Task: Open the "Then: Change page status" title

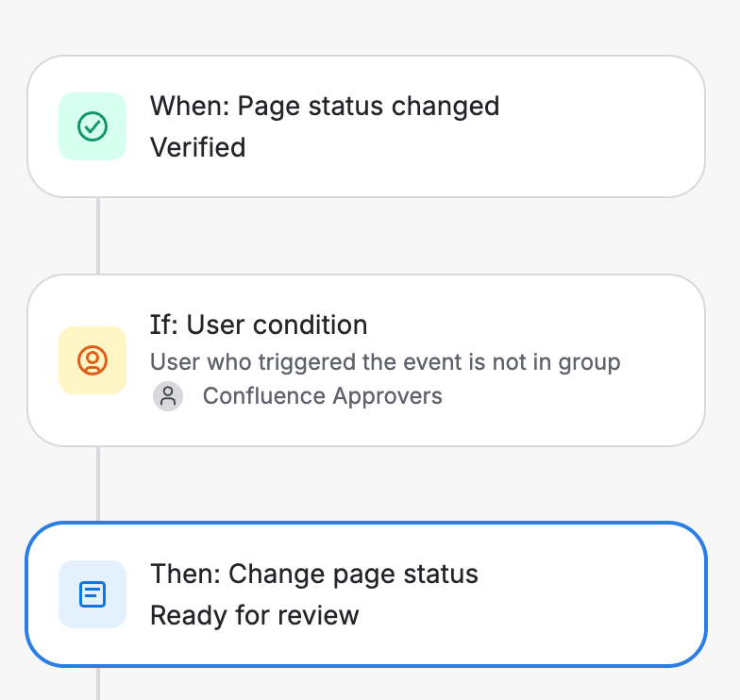Action: click(x=314, y=574)
